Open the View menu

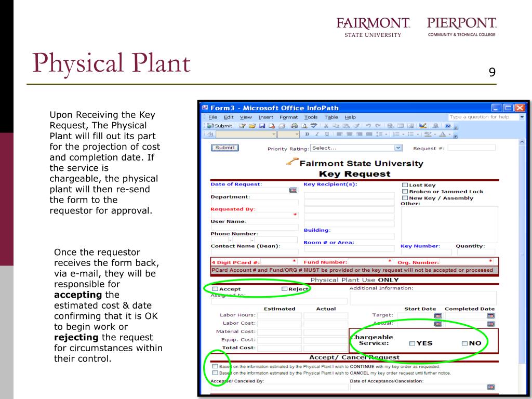(246, 117)
